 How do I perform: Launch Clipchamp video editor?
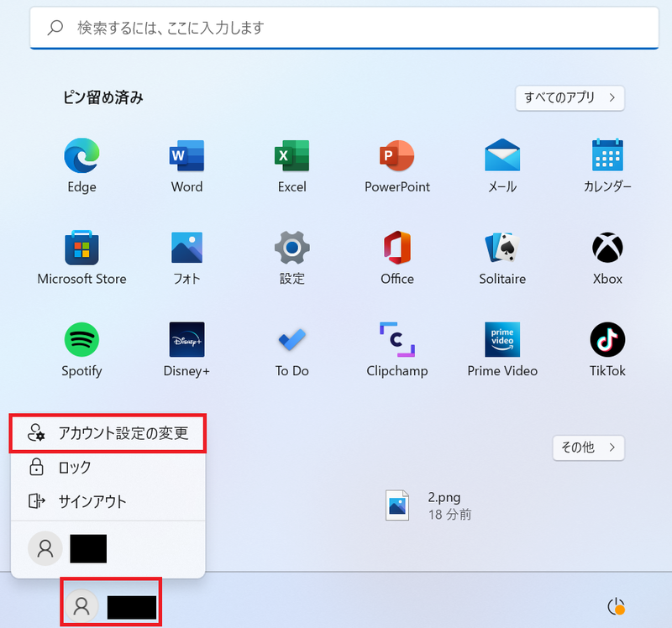(x=396, y=349)
